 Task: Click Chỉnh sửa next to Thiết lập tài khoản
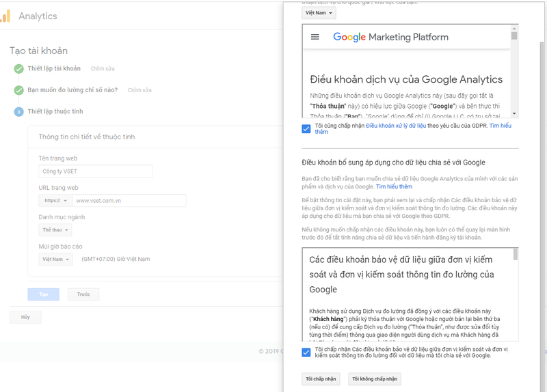coord(103,69)
